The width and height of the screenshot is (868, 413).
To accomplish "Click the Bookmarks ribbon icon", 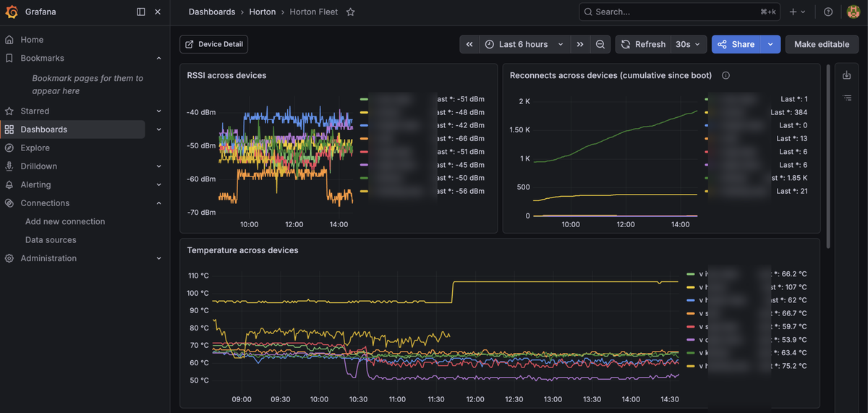I will click(x=9, y=58).
